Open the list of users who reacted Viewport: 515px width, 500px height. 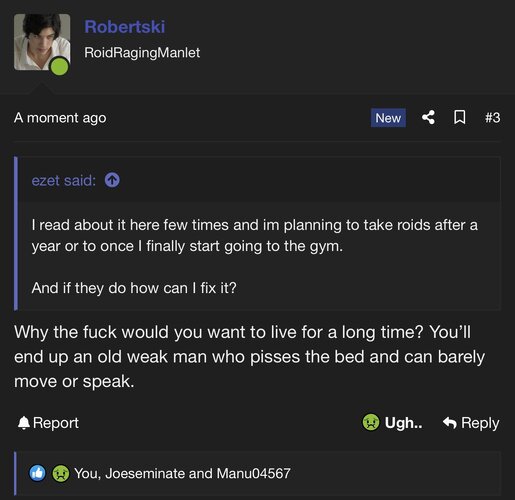coord(182,473)
